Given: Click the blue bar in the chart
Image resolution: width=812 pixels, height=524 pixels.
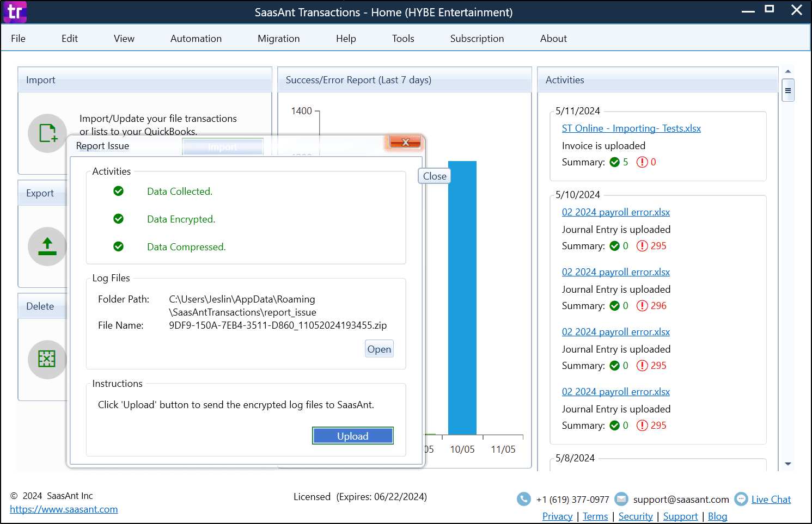Looking at the screenshot, I should tap(462, 298).
